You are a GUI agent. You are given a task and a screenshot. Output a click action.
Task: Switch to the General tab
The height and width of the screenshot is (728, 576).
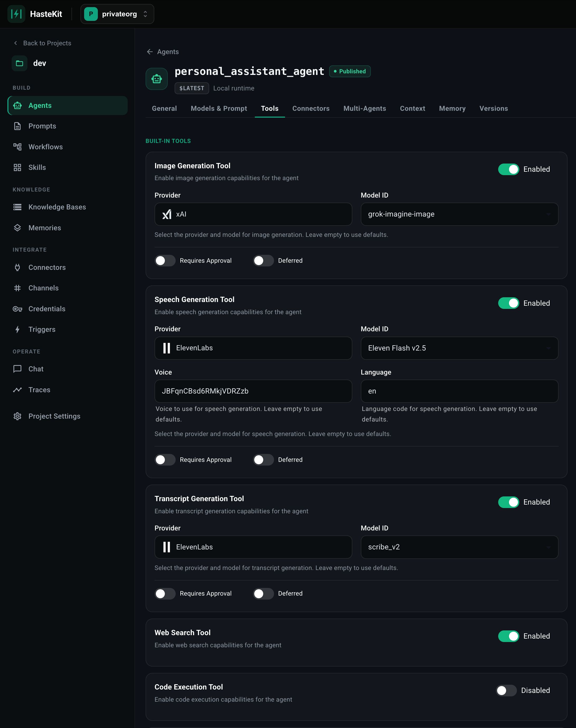164,109
